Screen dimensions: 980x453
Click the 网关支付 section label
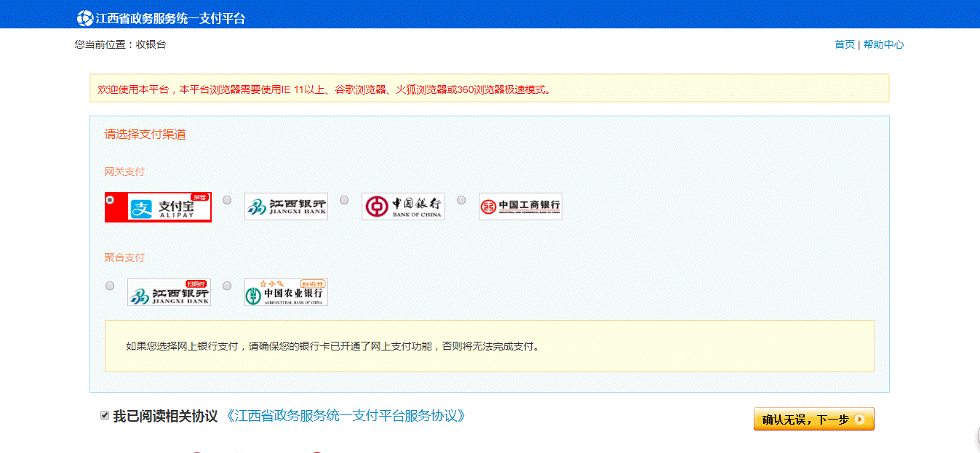pos(124,172)
